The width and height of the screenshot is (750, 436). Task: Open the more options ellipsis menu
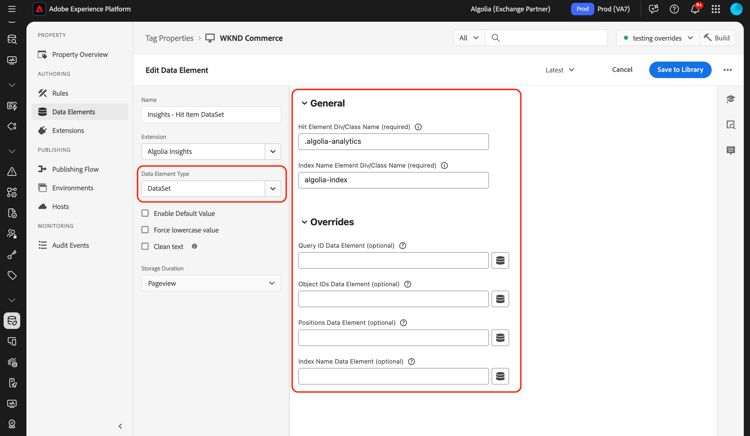click(x=728, y=70)
